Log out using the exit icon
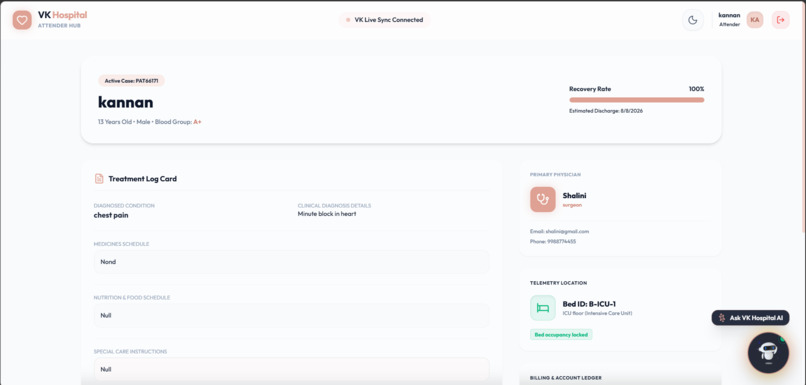Viewport: 806px width, 385px height. click(x=780, y=20)
